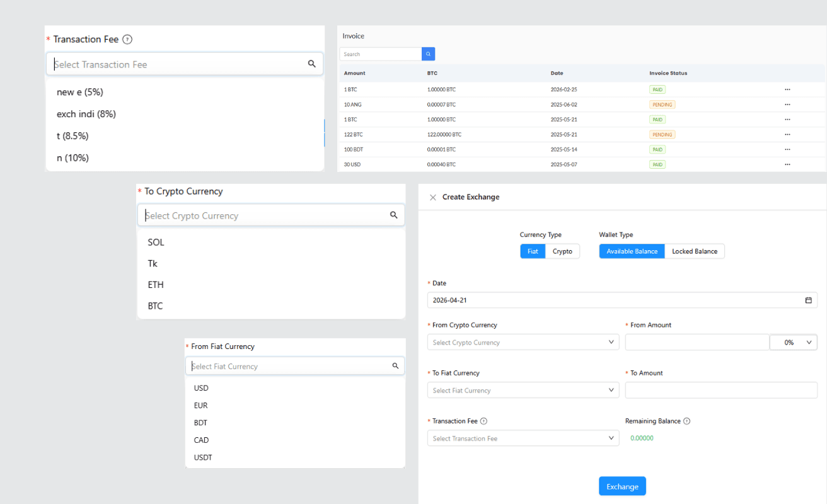Open the calendar icon in the Date field
This screenshot has height=504, width=827.
point(809,300)
